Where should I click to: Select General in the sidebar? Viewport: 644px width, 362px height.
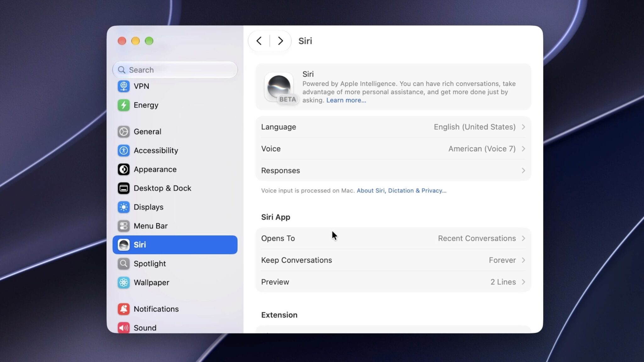pyautogui.click(x=175, y=132)
